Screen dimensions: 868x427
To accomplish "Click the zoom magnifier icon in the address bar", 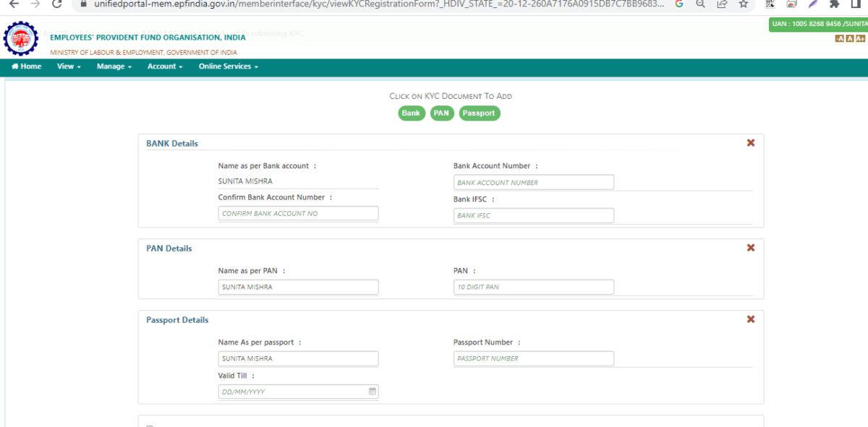I will (699, 4).
